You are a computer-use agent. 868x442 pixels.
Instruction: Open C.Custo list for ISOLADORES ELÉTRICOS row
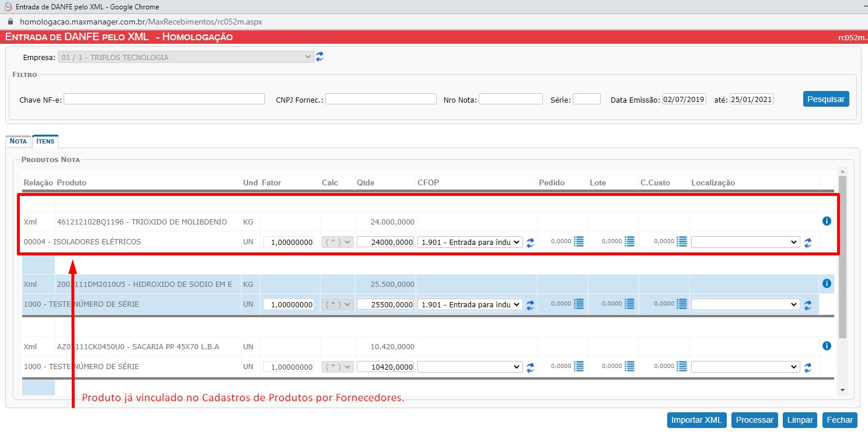[x=681, y=241]
